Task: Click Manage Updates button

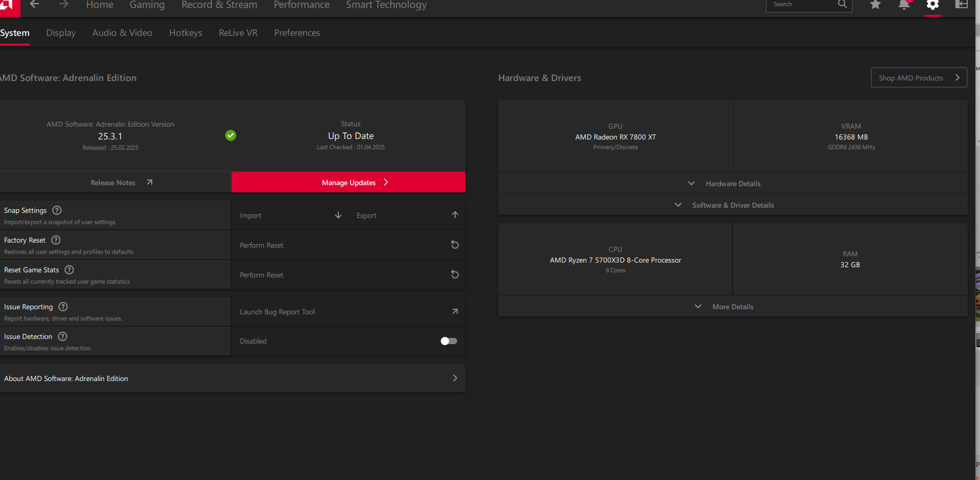Action: [x=349, y=182]
